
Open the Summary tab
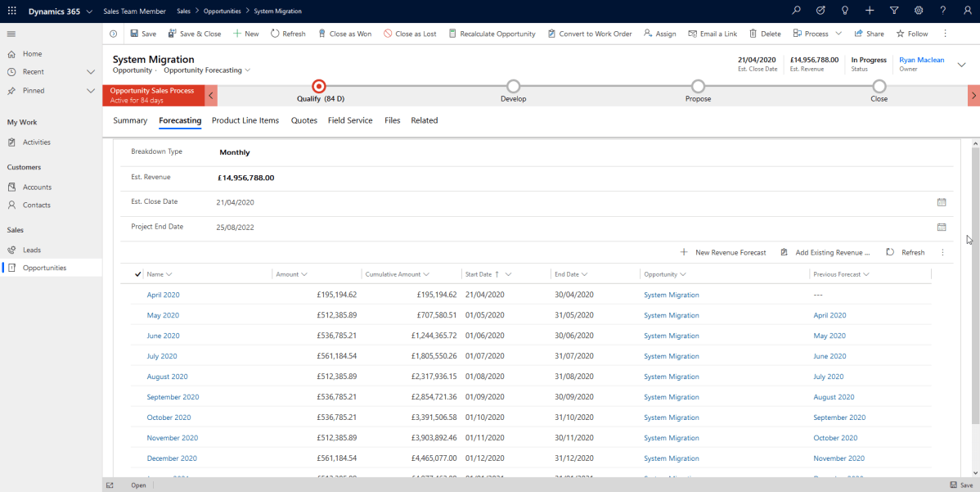pyautogui.click(x=129, y=120)
